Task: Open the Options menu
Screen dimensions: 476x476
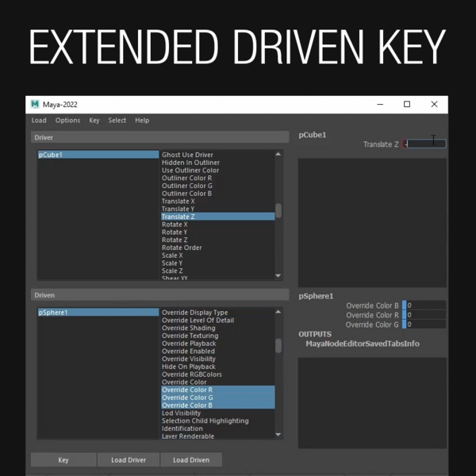Action: pyautogui.click(x=67, y=121)
